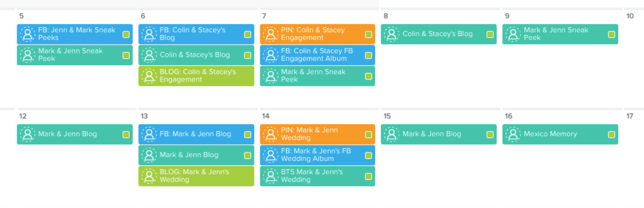Select day 8 date number
This screenshot has width=644, height=208.
[386, 16]
